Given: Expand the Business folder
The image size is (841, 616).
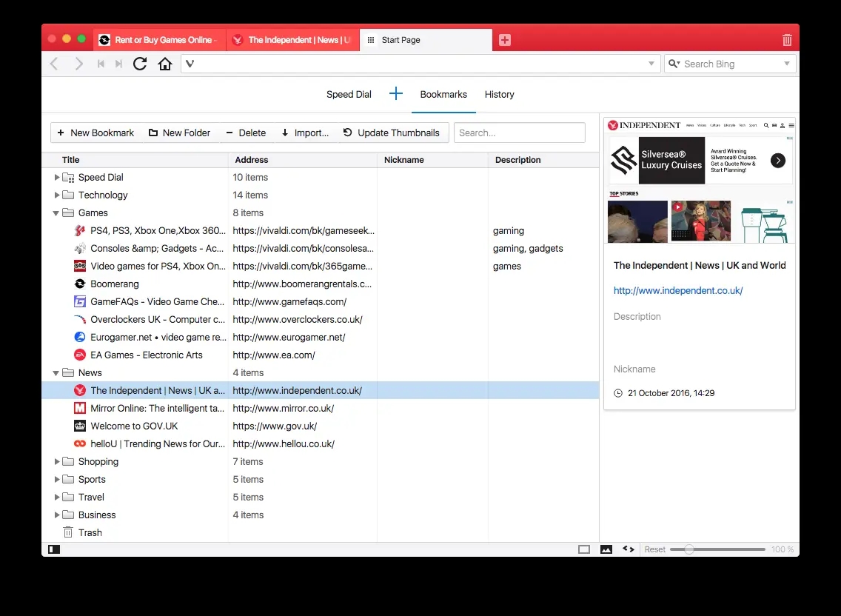Looking at the screenshot, I should pos(57,515).
